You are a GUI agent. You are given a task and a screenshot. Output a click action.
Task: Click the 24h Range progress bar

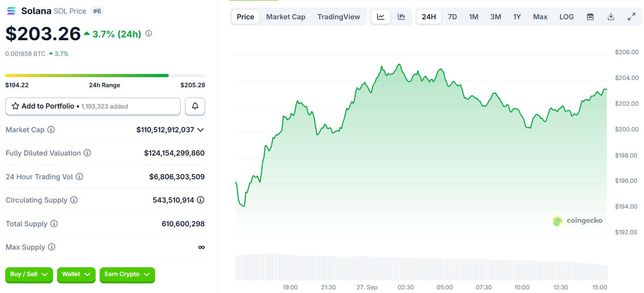[x=105, y=76]
